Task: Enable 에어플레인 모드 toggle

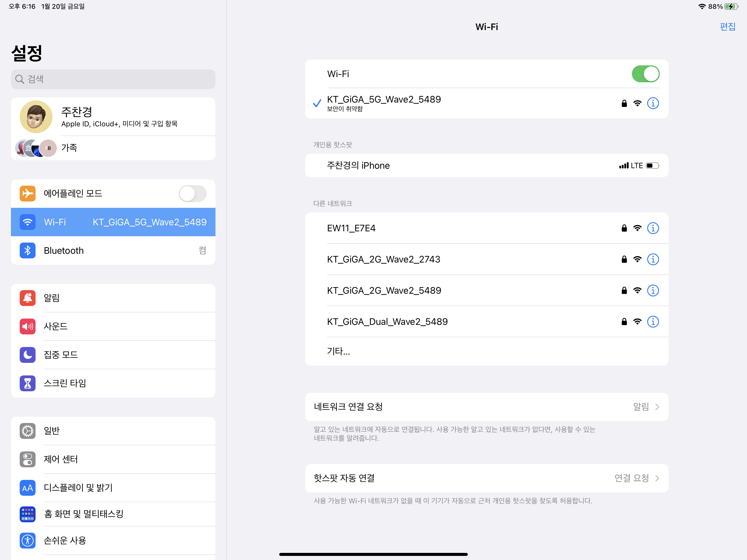Action: 192,194
